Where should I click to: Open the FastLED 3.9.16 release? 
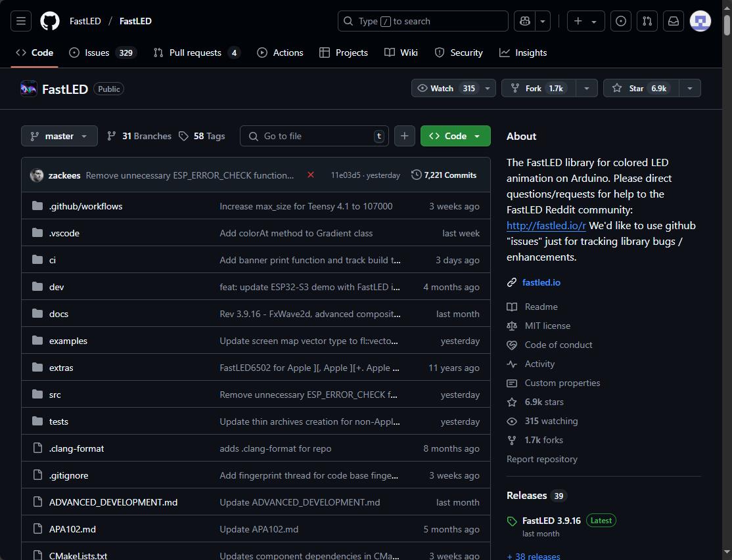[x=551, y=521]
